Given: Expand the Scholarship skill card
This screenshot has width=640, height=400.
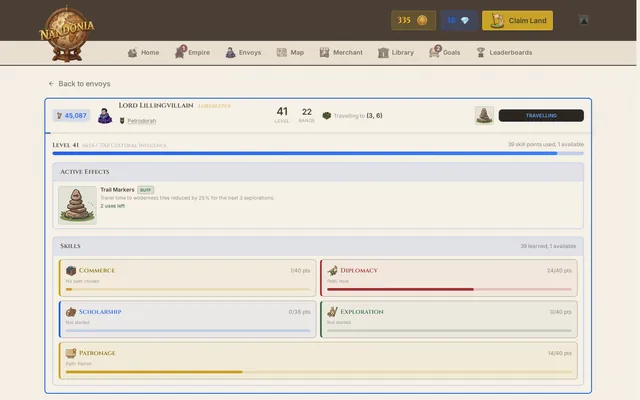Looking at the screenshot, I should [x=188, y=319].
